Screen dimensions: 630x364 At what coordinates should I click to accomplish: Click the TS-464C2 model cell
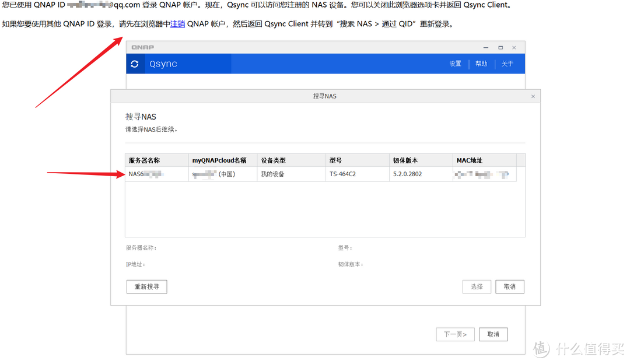pos(343,173)
